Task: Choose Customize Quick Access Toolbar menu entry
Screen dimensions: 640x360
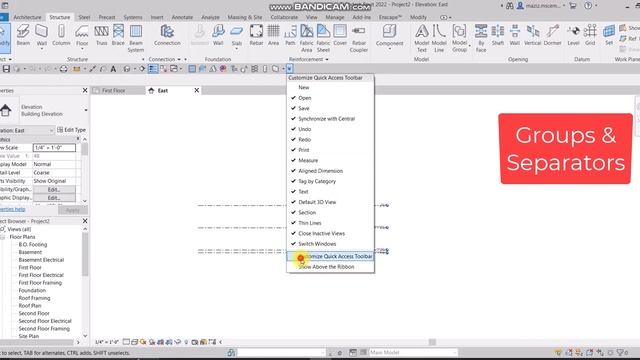Action: (x=330, y=256)
